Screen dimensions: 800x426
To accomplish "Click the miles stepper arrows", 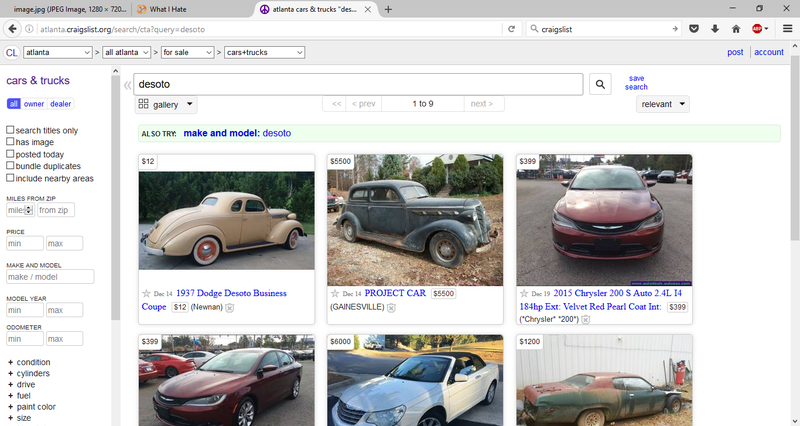I will click(29, 210).
